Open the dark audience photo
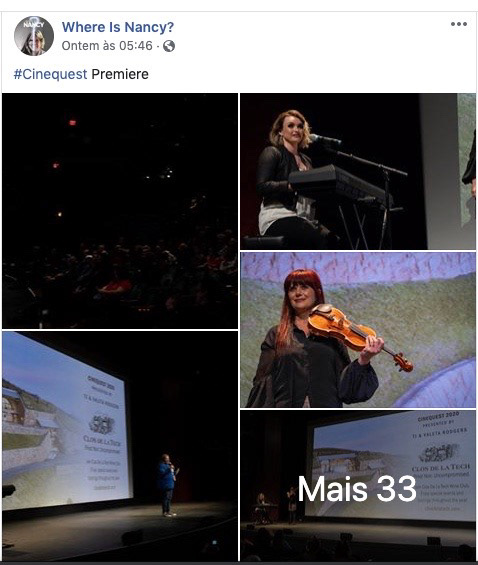The width and height of the screenshot is (478, 565). pyautogui.click(x=120, y=211)
